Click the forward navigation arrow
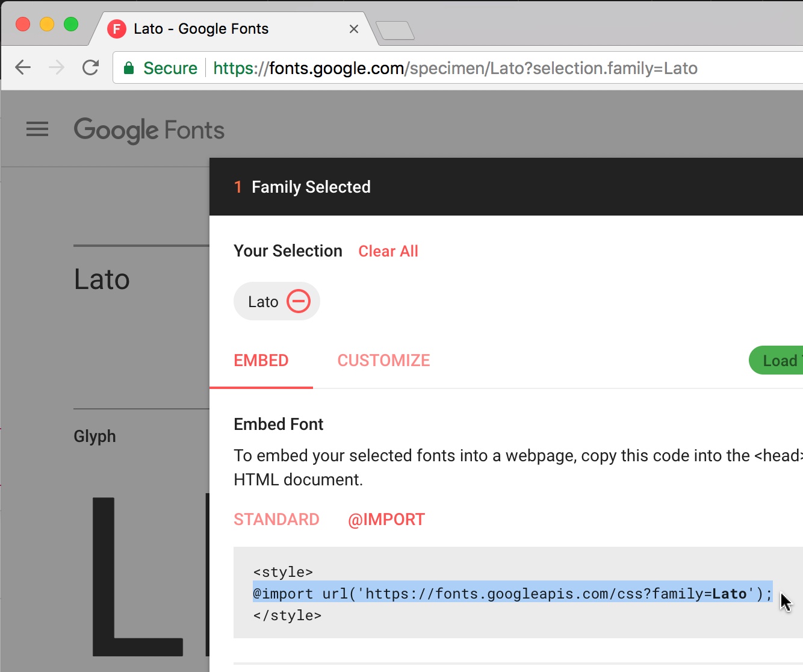 [x=57, y=67]
